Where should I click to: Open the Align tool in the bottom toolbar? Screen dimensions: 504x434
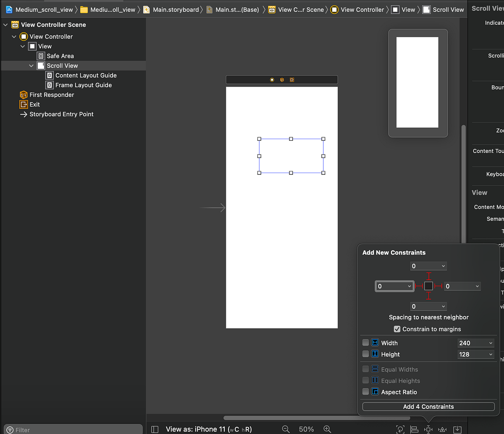click(414, 429)
